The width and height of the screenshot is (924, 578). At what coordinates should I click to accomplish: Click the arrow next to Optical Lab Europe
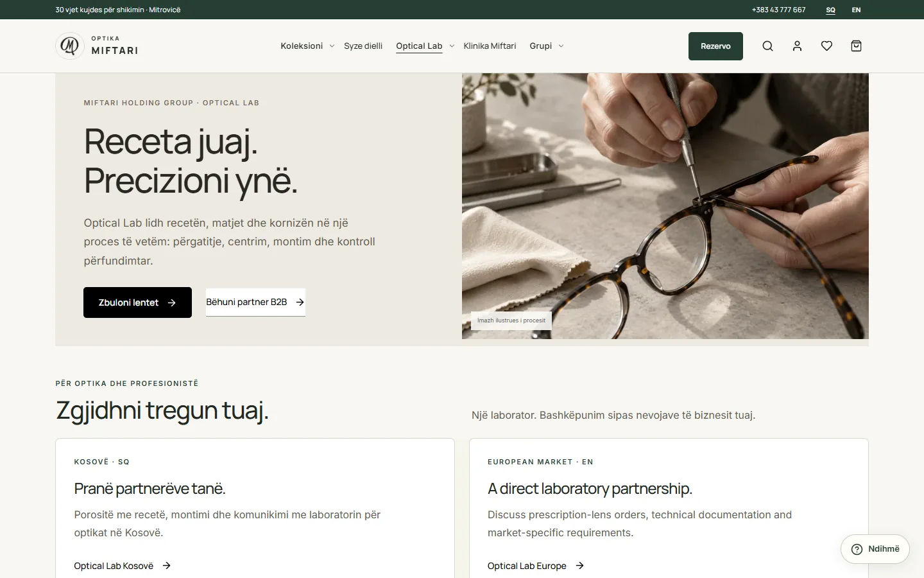(x=580, y=566)
